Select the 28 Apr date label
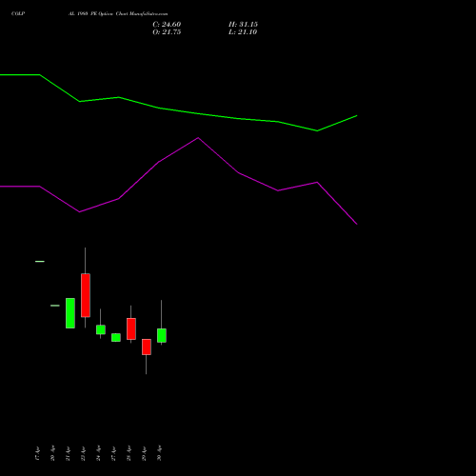 (x=129, y=453)
